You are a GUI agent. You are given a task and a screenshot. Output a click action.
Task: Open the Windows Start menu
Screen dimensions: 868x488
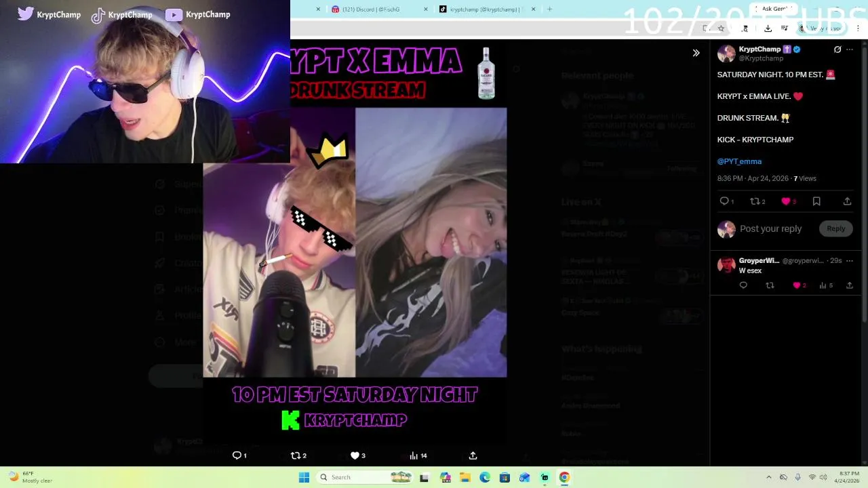[x=304, y=477]
